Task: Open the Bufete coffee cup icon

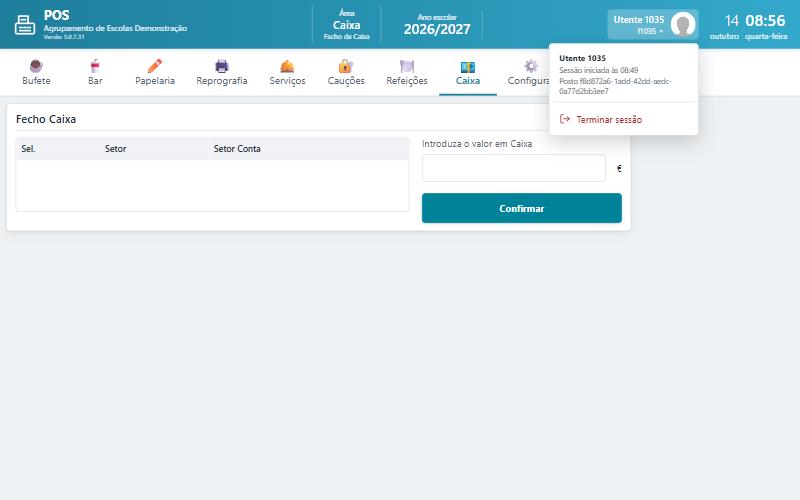Action: pos(36,66)
